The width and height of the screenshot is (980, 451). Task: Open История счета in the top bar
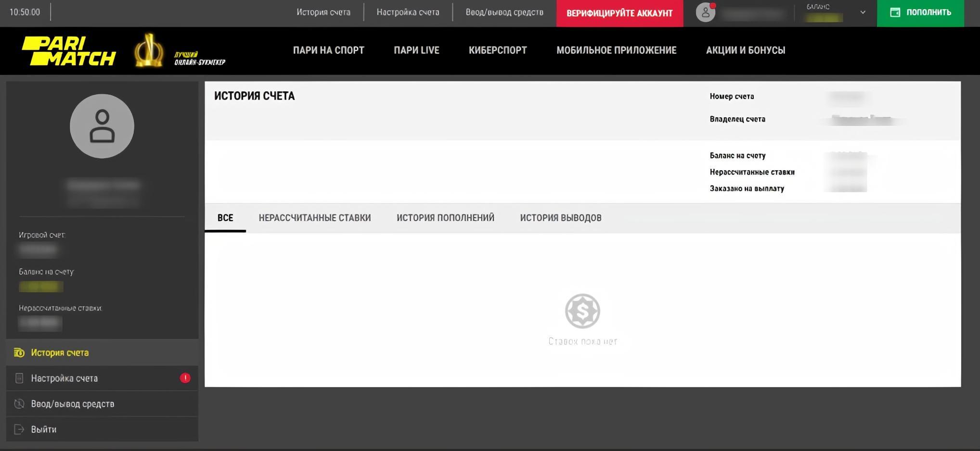[323, 12]
